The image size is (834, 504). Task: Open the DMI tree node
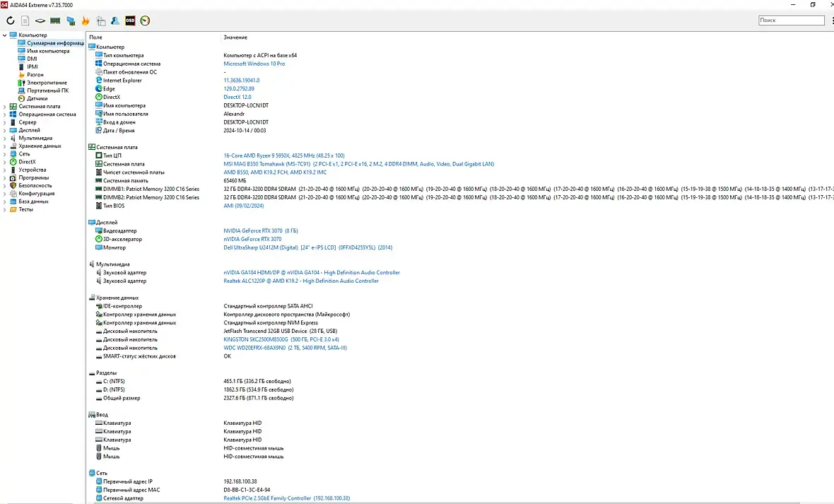pos(32,59)
